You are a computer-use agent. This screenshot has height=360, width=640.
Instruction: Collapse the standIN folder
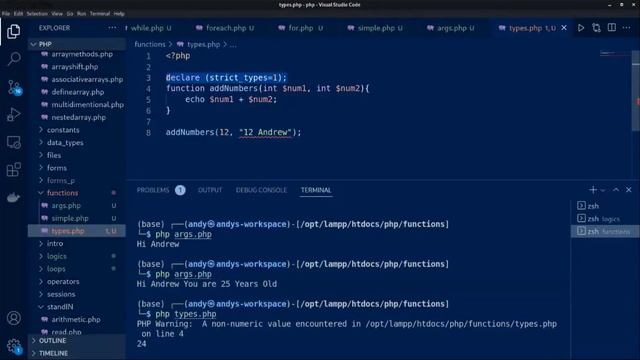pyautogui.click(x=77, y=307)
